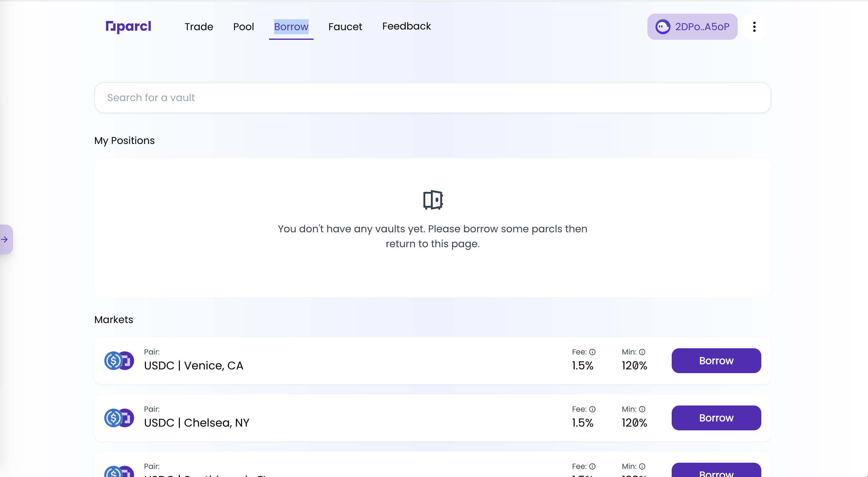868x477 pixels.
Task: Switch to the Trade tab
Action: [199, 27]
